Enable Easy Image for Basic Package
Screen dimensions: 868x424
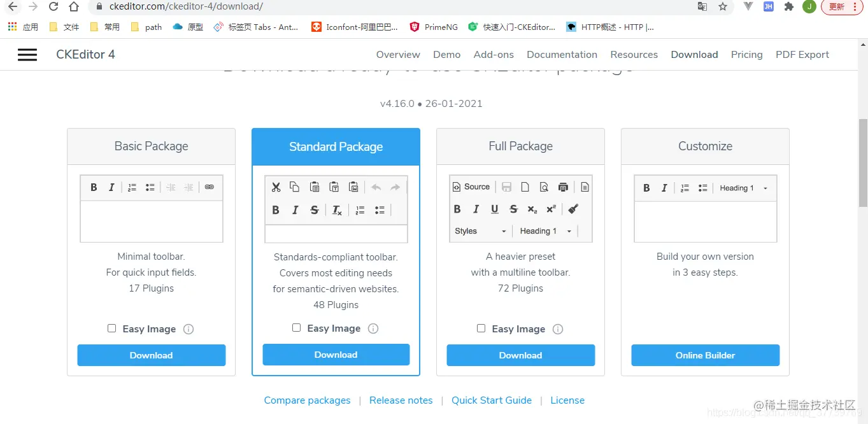click(x=112, y=329)
